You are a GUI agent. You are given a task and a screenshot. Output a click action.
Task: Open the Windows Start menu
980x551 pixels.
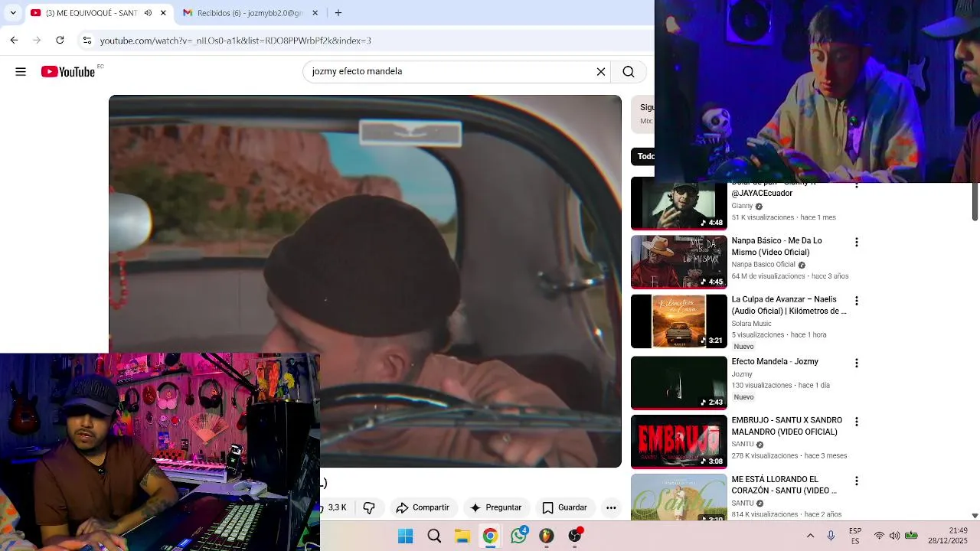[x=406, y=536]
